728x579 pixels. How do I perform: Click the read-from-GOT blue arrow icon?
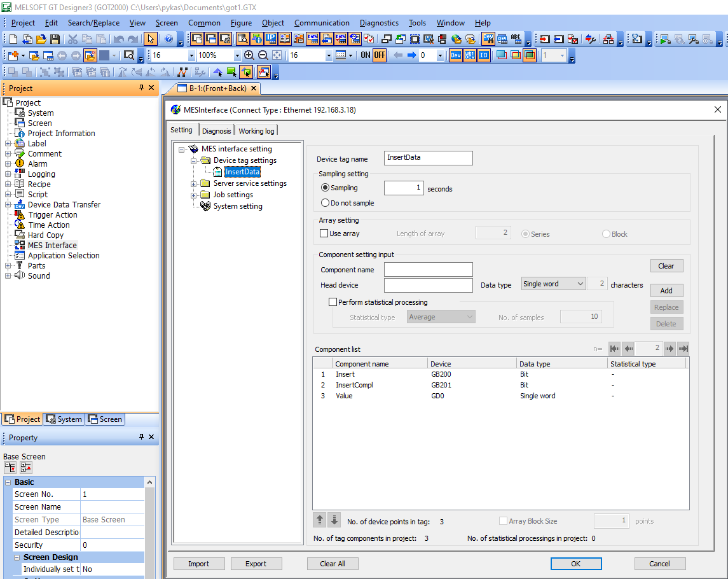point(559,39)
